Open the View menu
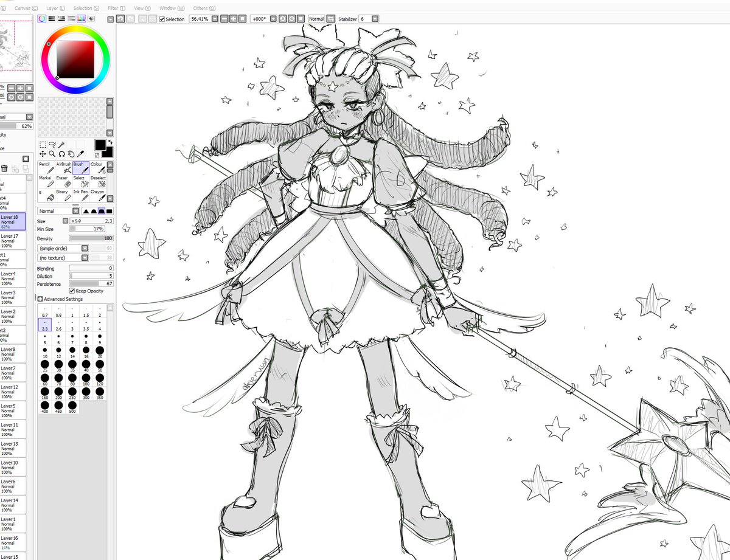The image size is (730, 560). pos(142,8)
